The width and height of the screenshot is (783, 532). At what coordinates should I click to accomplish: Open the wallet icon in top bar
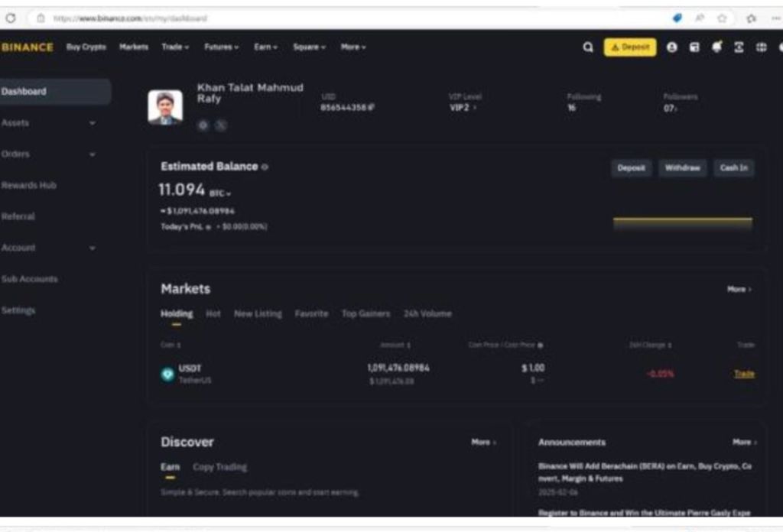[x=694, y=47]
